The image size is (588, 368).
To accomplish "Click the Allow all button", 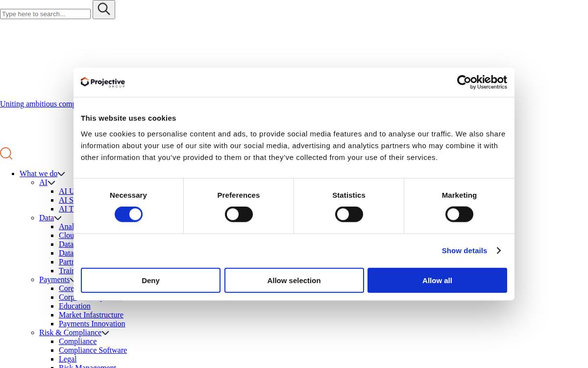I will tap(437, 280).
